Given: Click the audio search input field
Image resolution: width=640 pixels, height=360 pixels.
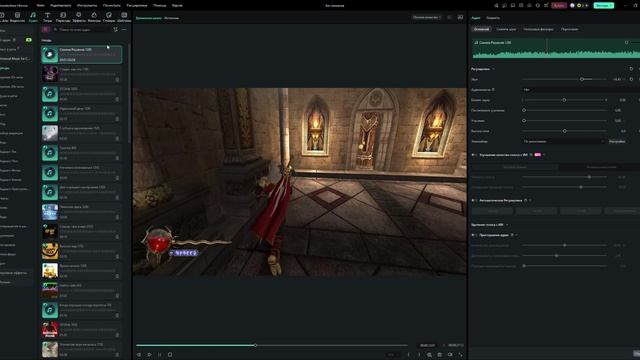Looking at the screenshot, I should (82, 29).
